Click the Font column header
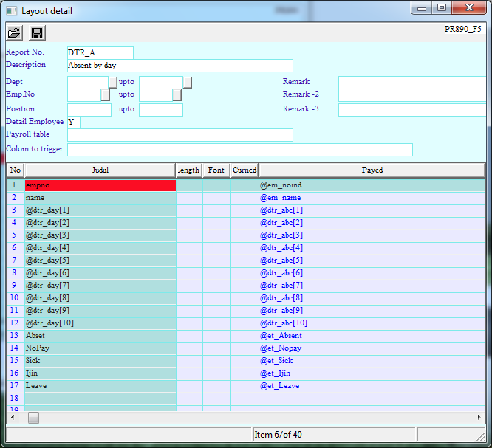 tap(216, 170)
